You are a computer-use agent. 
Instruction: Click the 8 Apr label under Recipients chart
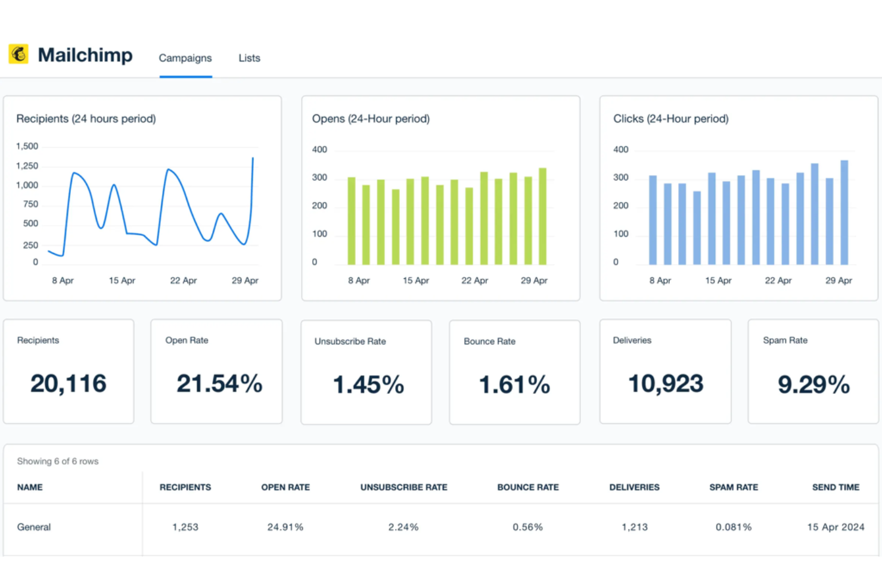(63, 281)
